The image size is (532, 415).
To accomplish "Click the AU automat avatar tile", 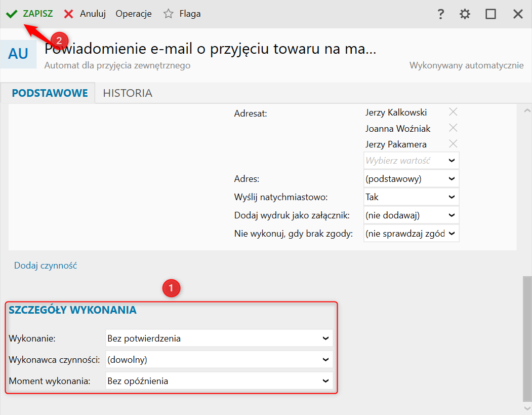I will (18, 54).
